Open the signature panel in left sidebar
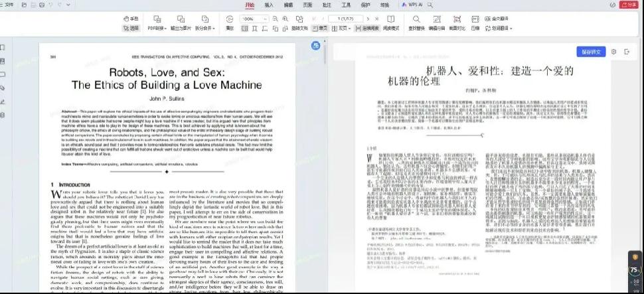Screen dimensions: 644x294 pyautogui.click(x=3, y=102)
